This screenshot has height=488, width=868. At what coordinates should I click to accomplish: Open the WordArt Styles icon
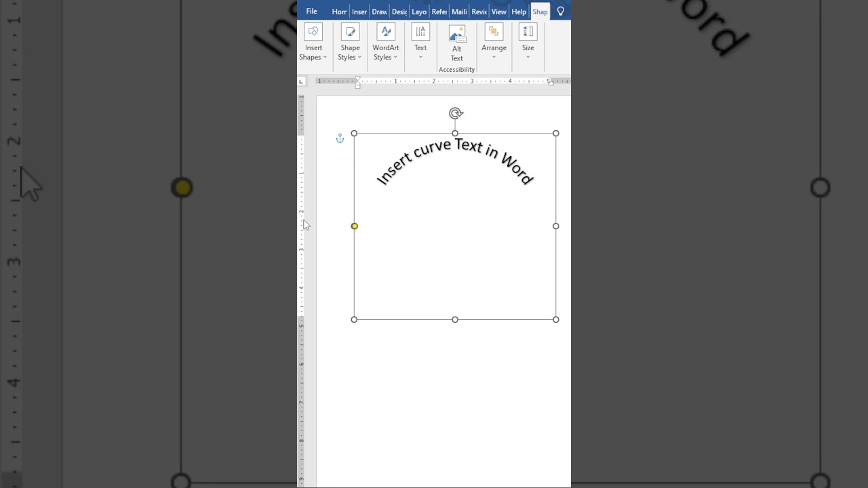[386, 32]
